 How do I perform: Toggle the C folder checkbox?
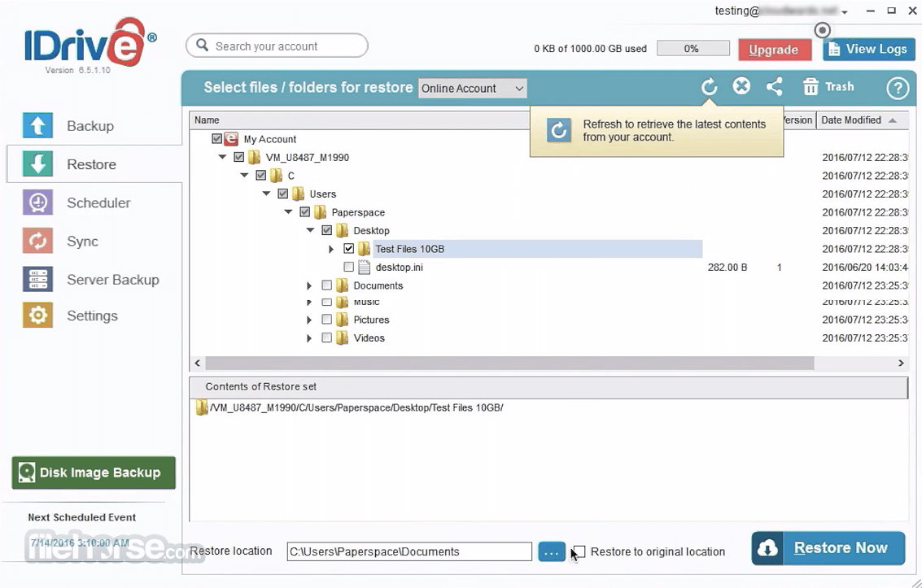coord(261,175)
